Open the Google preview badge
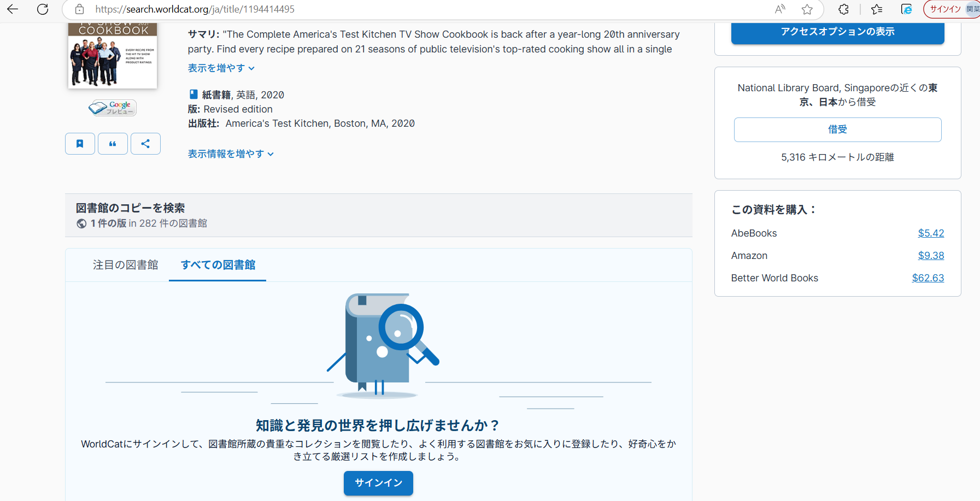Viewport: 980px width, 501px height. pos(113,108)
